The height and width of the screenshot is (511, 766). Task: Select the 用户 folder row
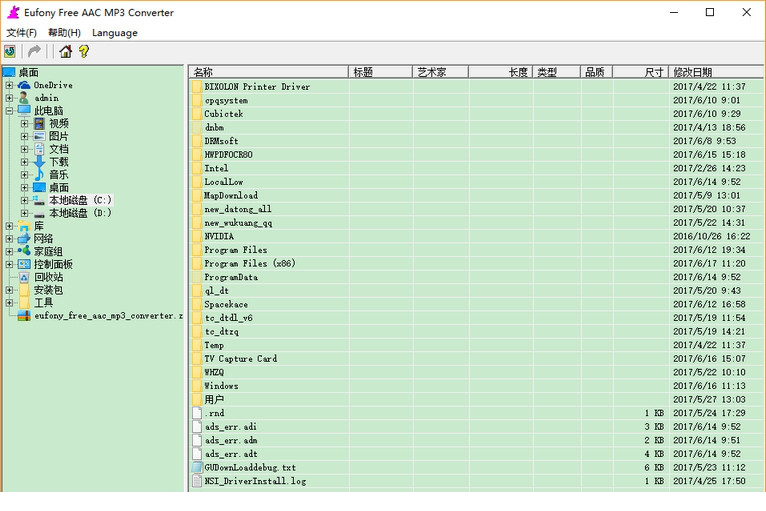pyautogui.click(x=476, y=400)
